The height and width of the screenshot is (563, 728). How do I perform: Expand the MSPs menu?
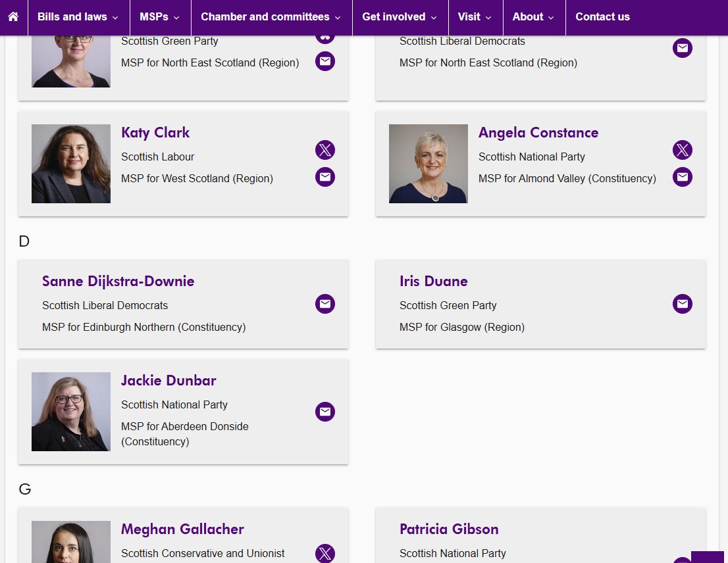tap(160, 16)
